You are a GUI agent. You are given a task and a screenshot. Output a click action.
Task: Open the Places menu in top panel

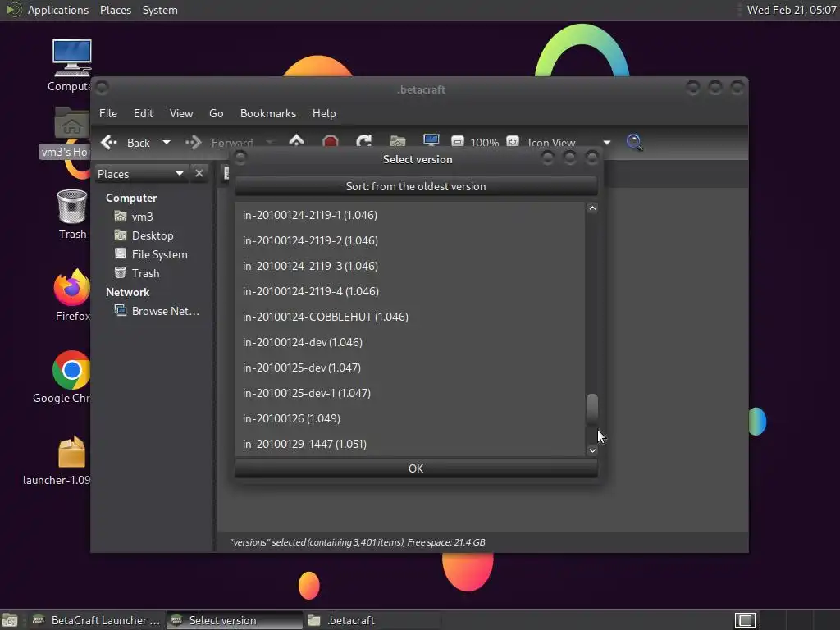(116, 10)
